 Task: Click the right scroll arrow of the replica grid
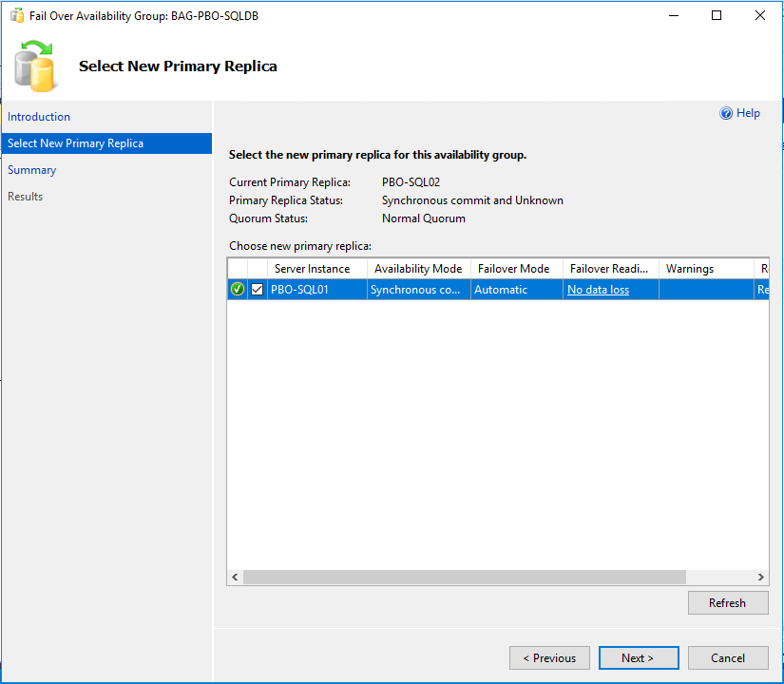pos(760,577)
